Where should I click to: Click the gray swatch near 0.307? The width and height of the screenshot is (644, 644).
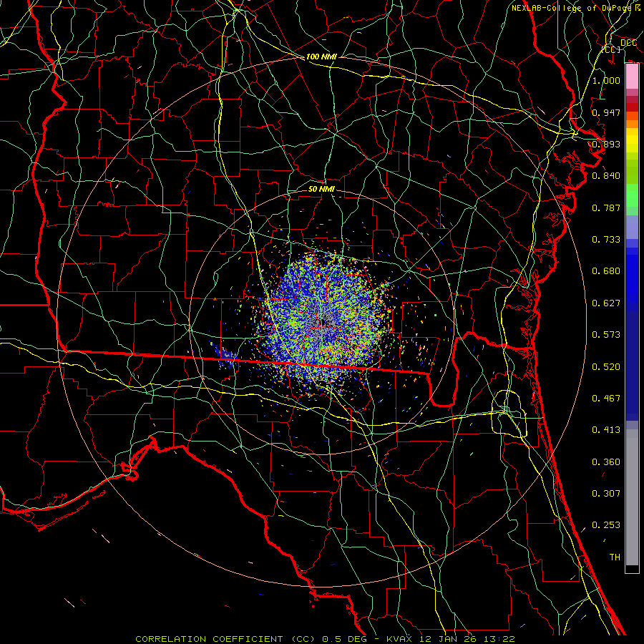coord(632,497)
